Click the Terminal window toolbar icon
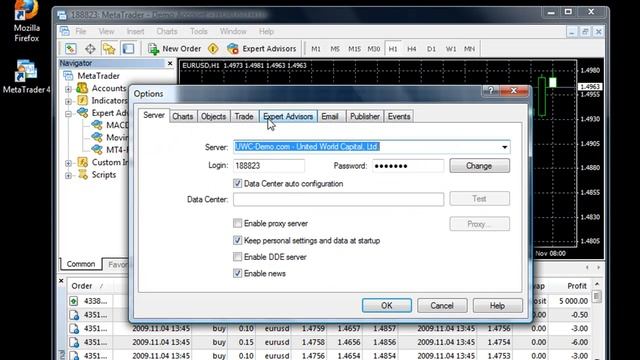The image size is (640, 360). coord(128,49)
